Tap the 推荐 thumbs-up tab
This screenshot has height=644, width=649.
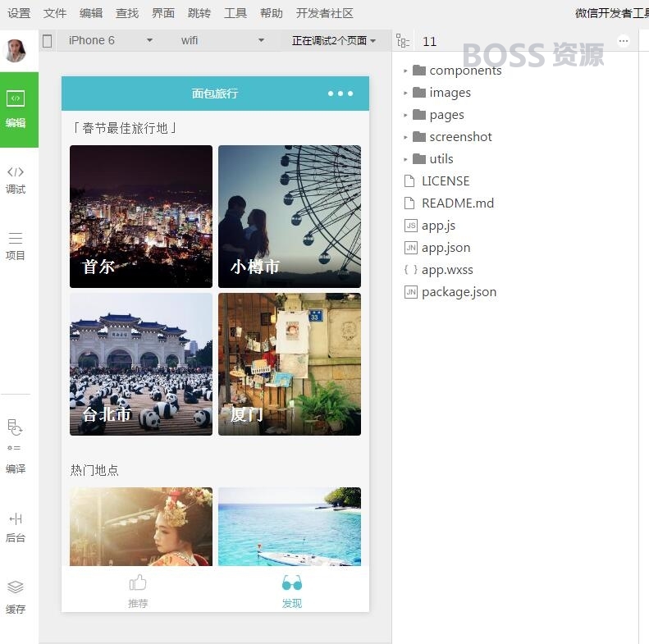tap(138, 591)
